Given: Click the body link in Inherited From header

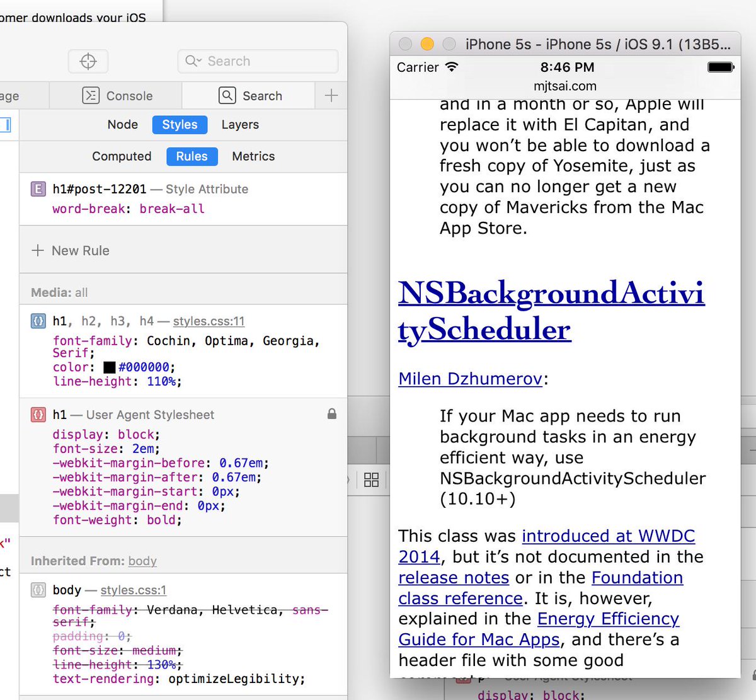Looking at the screenshot, I should [x=142, y=561].
